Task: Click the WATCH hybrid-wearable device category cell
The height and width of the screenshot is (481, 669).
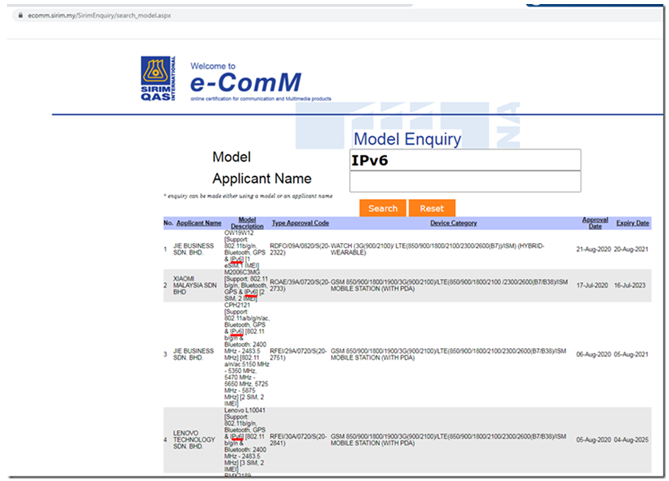Action: pyautogui.click(x=437, y=249)
